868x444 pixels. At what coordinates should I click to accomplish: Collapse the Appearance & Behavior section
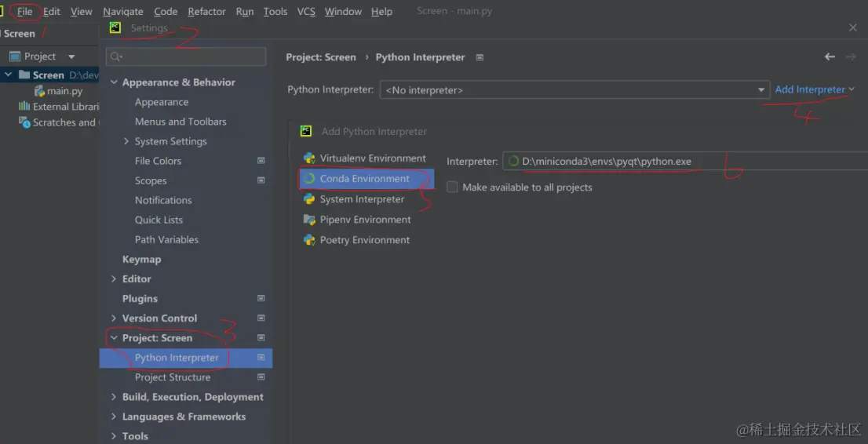[114, 82]
